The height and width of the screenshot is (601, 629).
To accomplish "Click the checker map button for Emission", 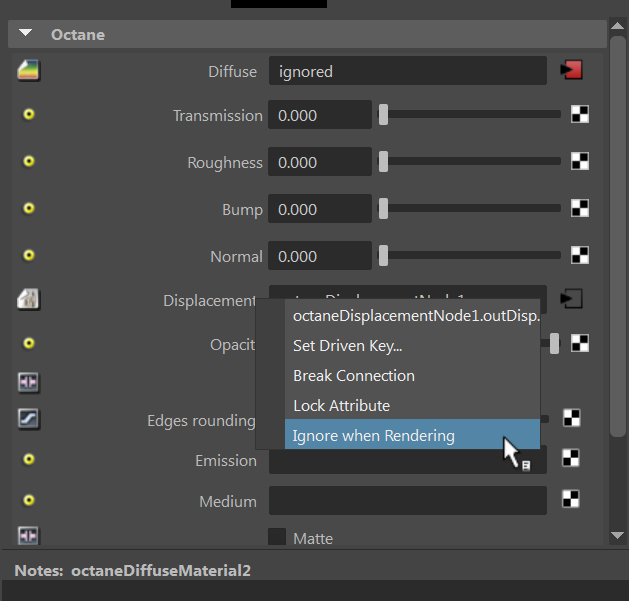I will (x=571, y=458).
